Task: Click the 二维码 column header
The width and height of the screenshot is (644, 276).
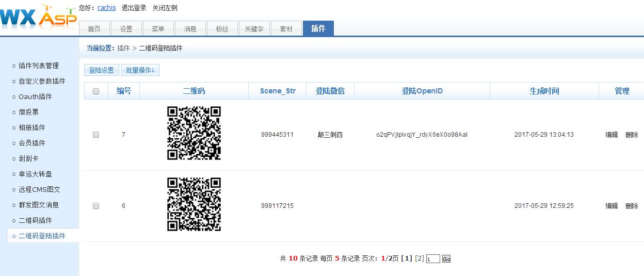Action: [x=194, y=91]
